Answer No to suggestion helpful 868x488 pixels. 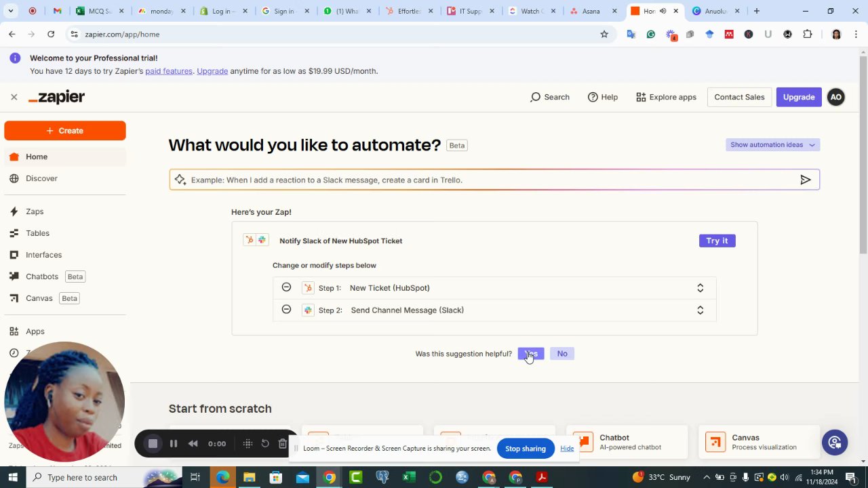pos(562,354)
